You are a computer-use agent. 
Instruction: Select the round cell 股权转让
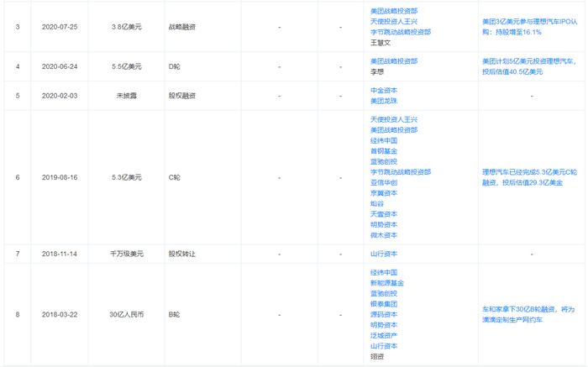click(182, 254)
